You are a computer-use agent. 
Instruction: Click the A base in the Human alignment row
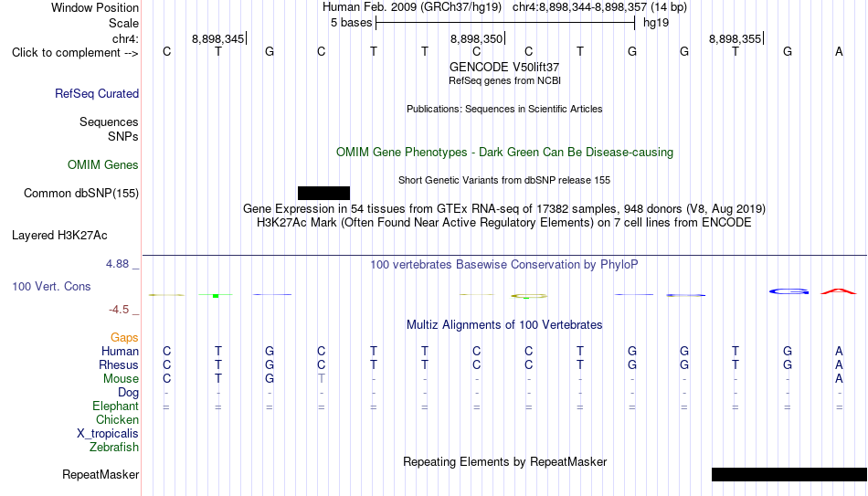point(839,351)
